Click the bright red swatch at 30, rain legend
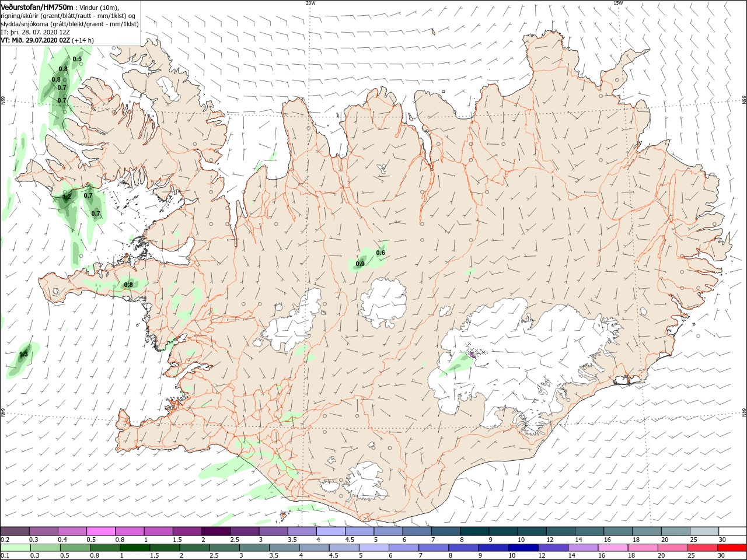Screen dimensions: 747x560 click(x=732, y=548)
